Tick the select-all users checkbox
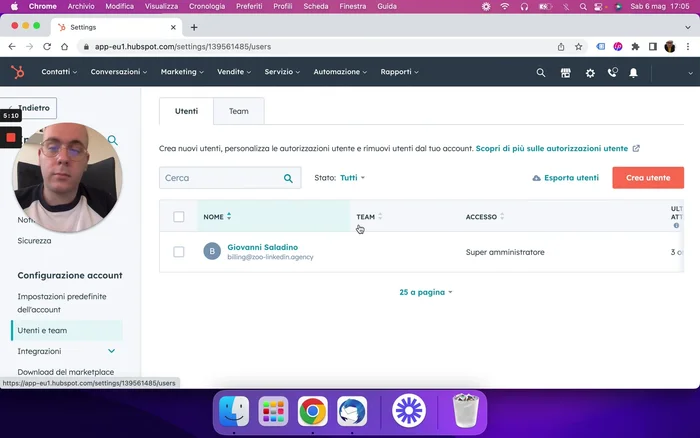Viewport: 700px width, 438px height. pyautogui.click(x=179, y=217)
